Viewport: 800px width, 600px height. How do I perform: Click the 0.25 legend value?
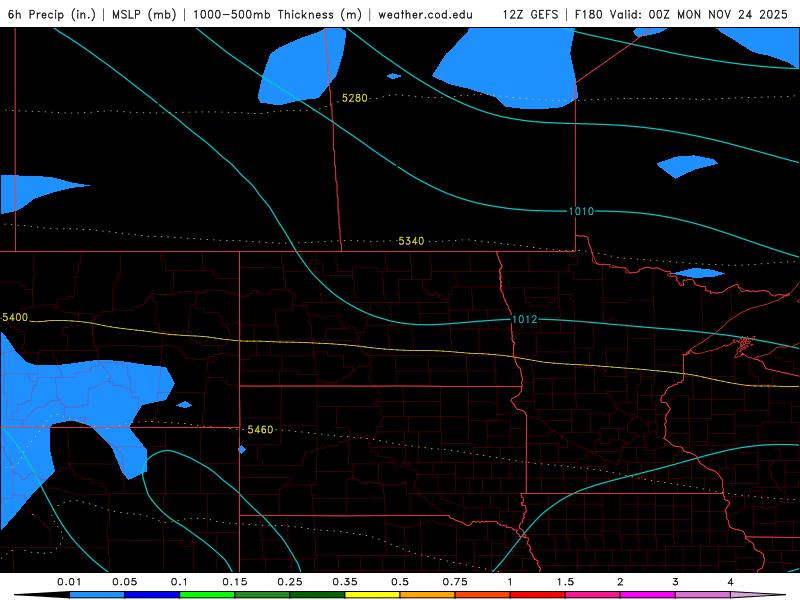[x=290, y=582]
